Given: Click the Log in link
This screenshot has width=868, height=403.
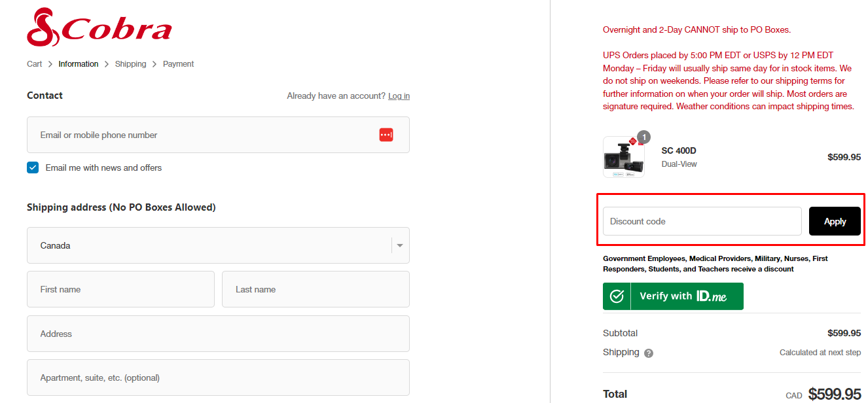Looking at the screenshot, I should click(x=399, y=96).
